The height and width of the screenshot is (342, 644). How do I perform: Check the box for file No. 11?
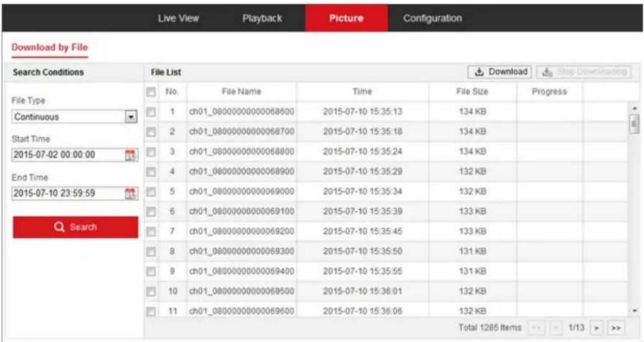click(151, 311)
